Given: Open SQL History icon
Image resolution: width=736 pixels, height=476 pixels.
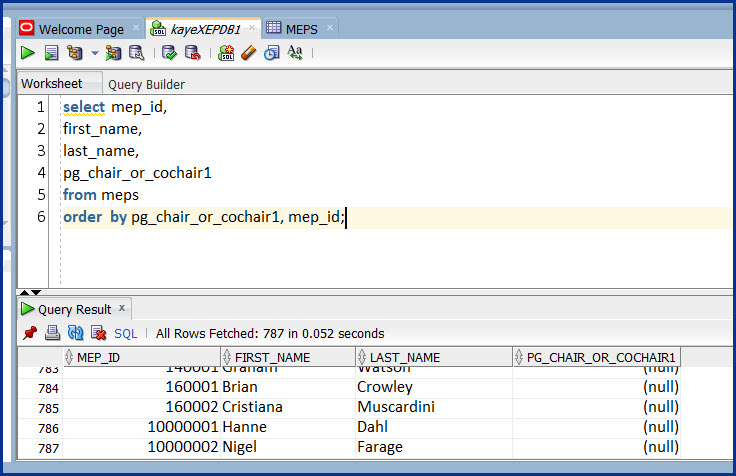Looking at the screenshot, I should pyautogui.click(x=272, y=53).
